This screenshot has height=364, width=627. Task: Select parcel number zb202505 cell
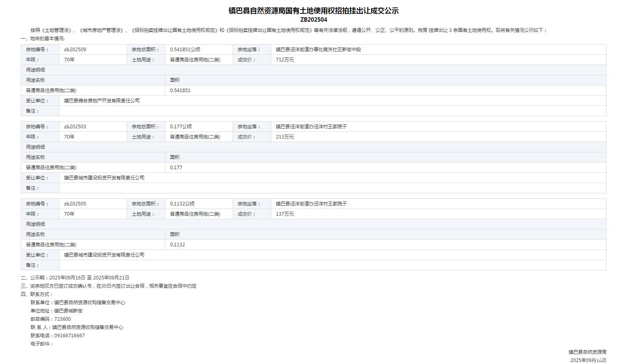pos(75,204)
